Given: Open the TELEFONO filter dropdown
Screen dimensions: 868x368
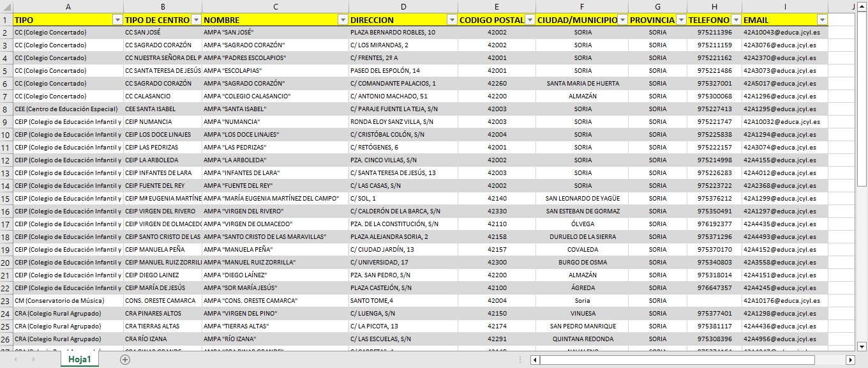Looking at the screenshot, I should [736, 20].
